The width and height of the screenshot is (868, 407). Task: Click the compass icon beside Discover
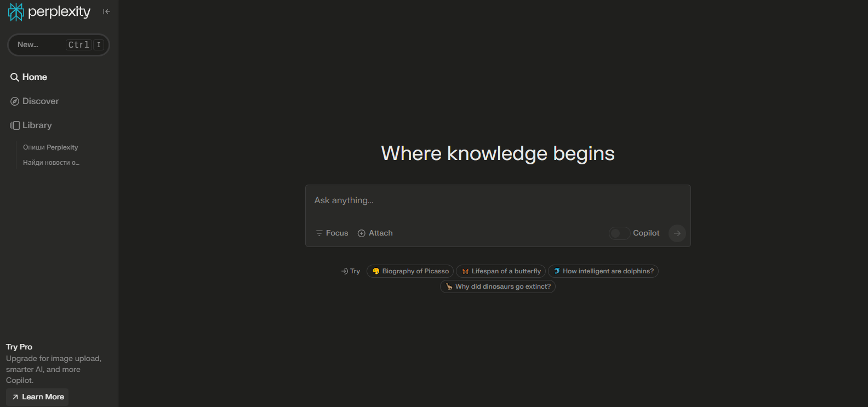pyautogui.click(x=15, y=101)
